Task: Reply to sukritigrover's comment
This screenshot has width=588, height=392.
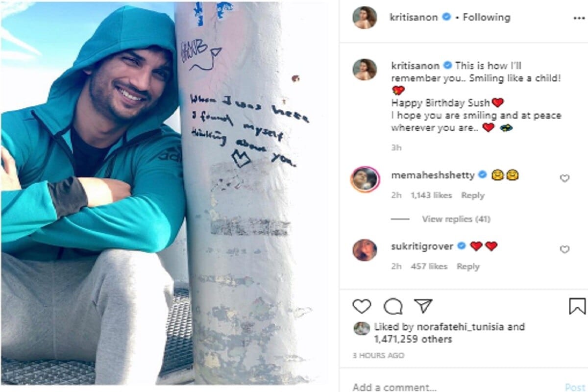Action: click(x=468, y=266)
